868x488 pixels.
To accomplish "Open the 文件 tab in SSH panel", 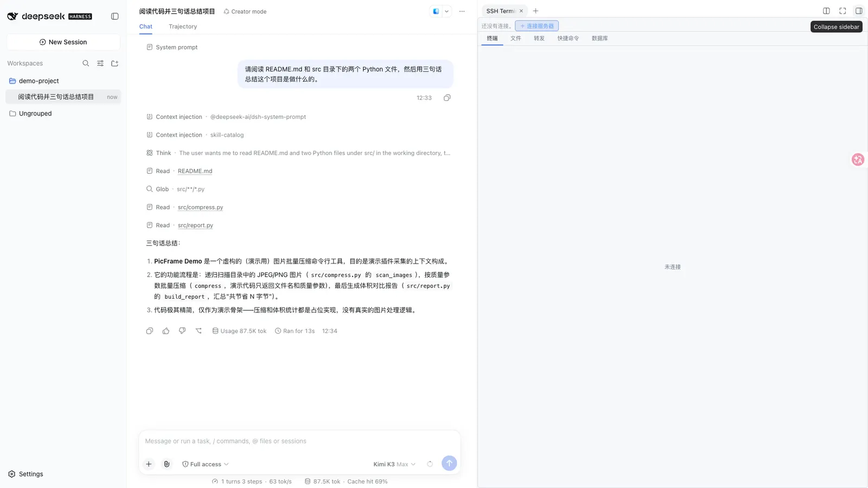I will click(515, 38).
